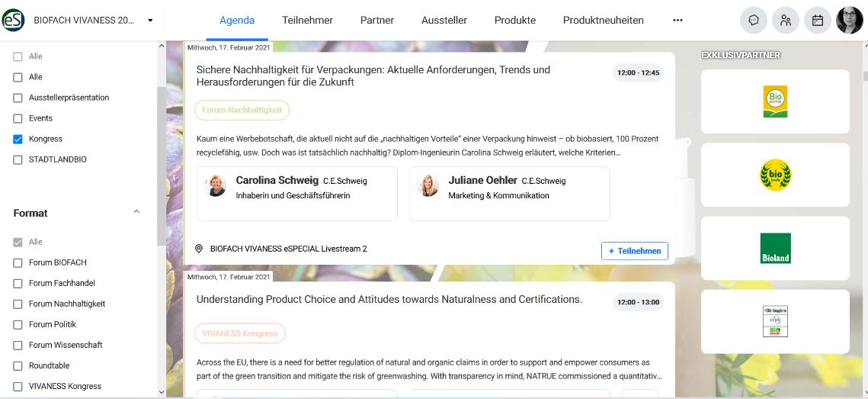Open the user profile avatar
Image resolution: width=868 pixels, height=399 pixels.
coord(850,21)
